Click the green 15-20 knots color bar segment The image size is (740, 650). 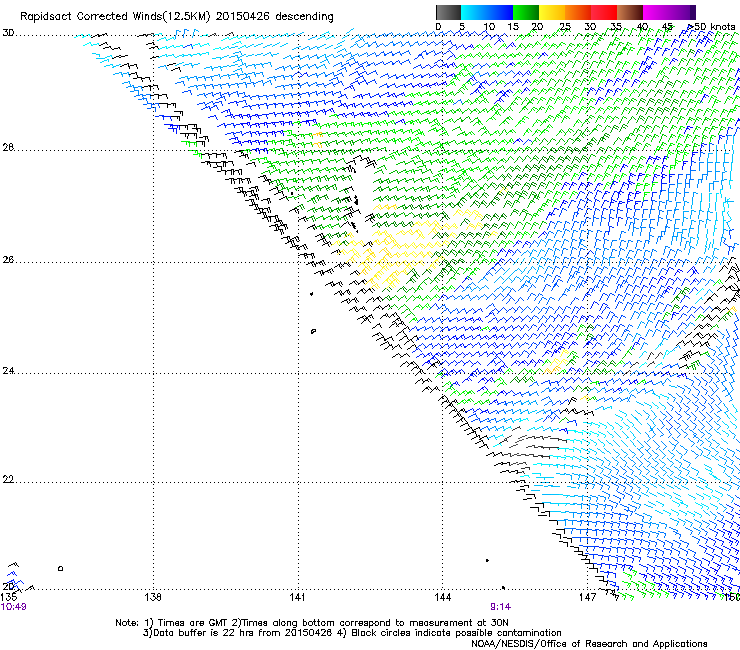point(526,12)
